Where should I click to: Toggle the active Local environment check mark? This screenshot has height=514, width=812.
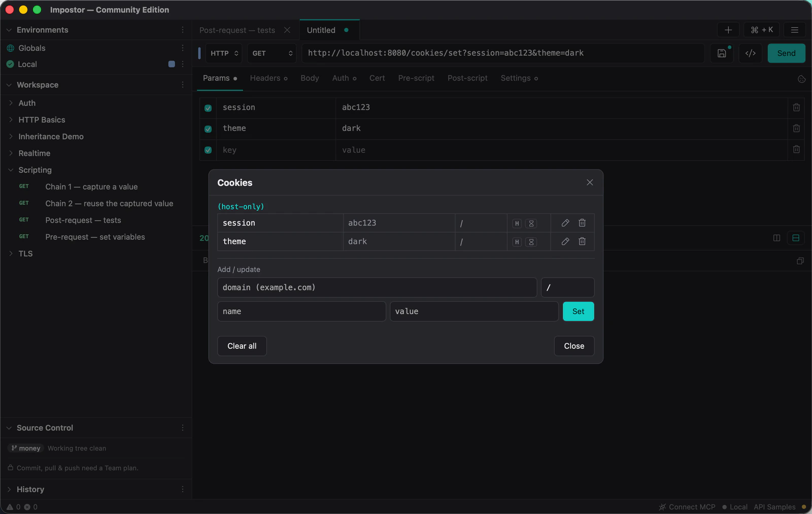[10, 65]
